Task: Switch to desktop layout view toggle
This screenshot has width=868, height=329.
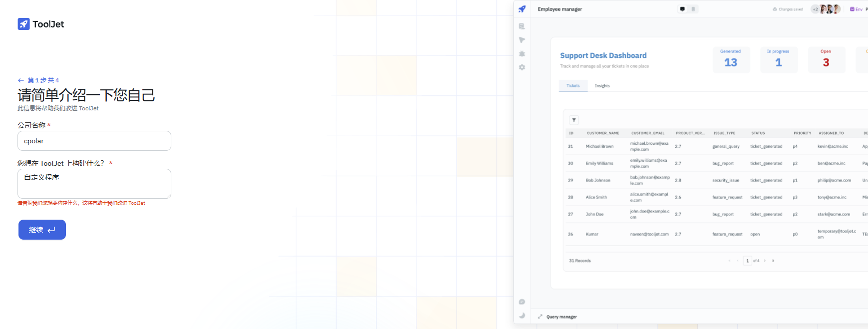Action: pos(682,9)
